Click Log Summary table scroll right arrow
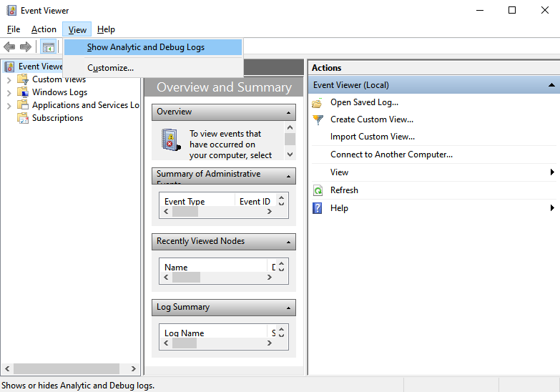Image resolution: width=560 pixels, height=392 pixels. coord(270,343)
